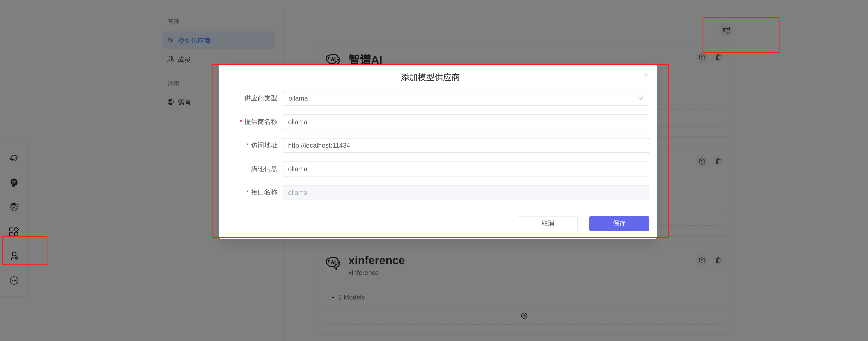This screenshot has height=341, width=868.
Task: Delete the xinference provider via trash icon
Action: 718,260
